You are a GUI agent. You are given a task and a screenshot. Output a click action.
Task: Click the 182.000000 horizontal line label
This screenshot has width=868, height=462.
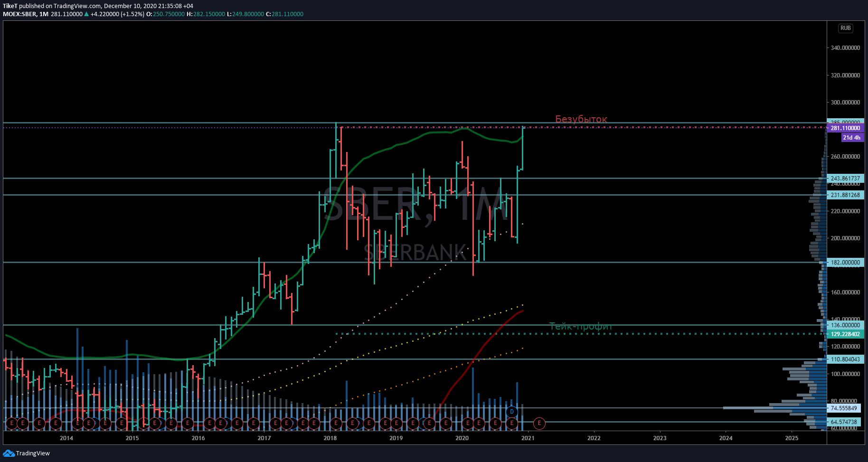click(x=845, y=263)
